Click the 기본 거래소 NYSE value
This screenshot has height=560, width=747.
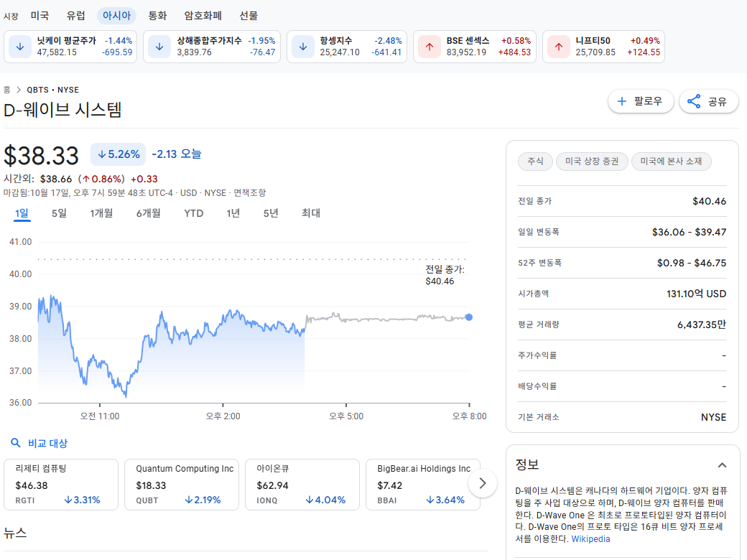(714, 417)
